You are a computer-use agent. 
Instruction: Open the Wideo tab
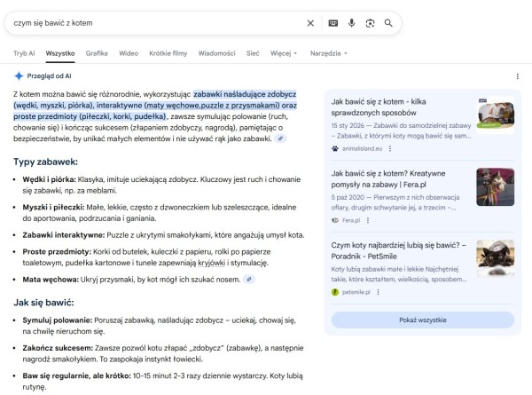129,53
